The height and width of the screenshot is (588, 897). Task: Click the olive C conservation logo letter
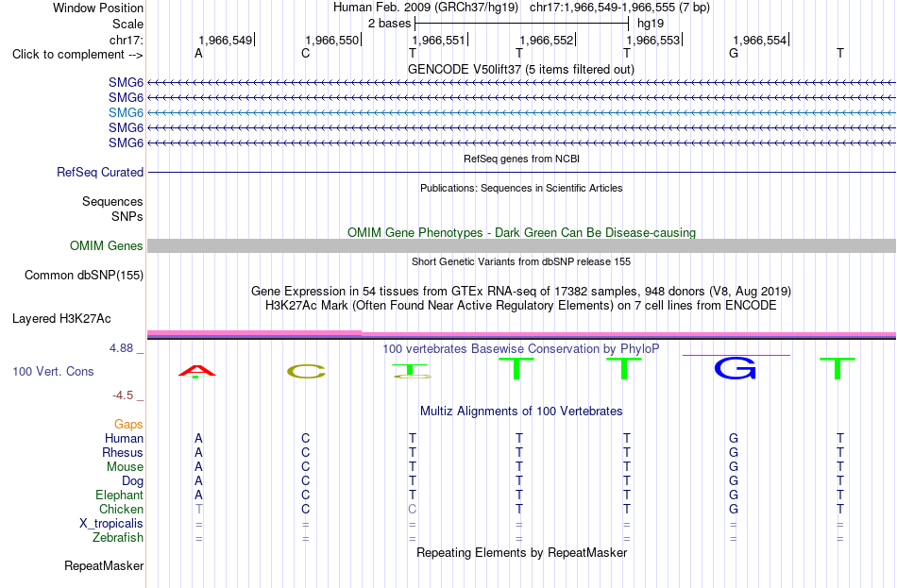306,372
